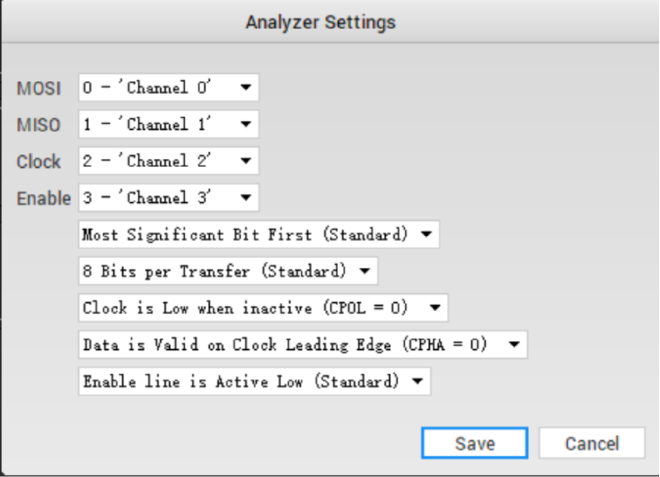The width and height of the screenshot is (660, 477).
Task: Open the MOSI channel dropdown
Action: [167, 88]
